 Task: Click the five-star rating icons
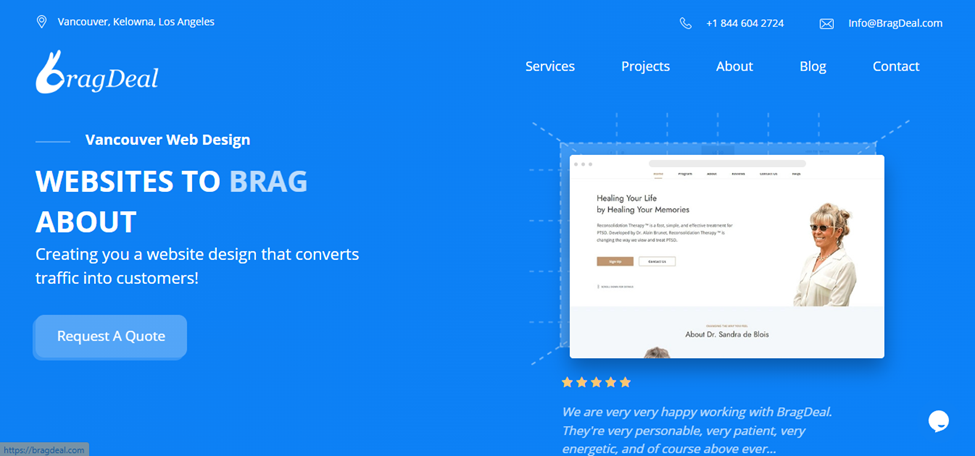(x=596, y=382)
